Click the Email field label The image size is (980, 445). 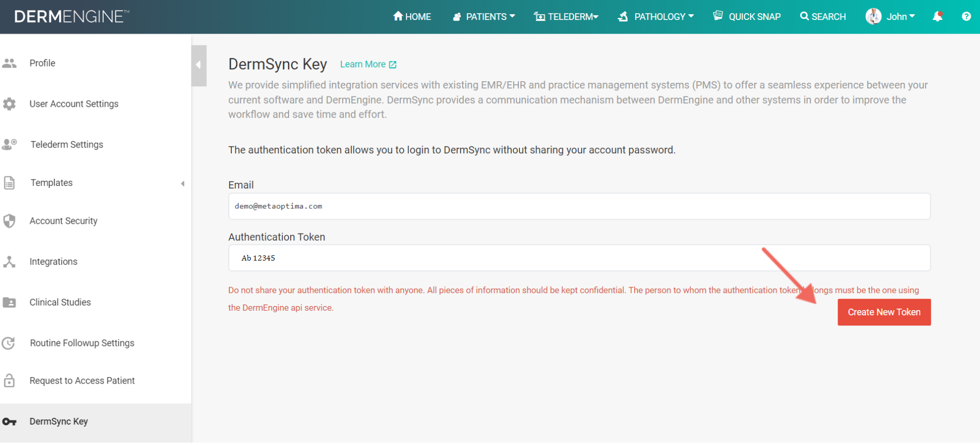241,185
